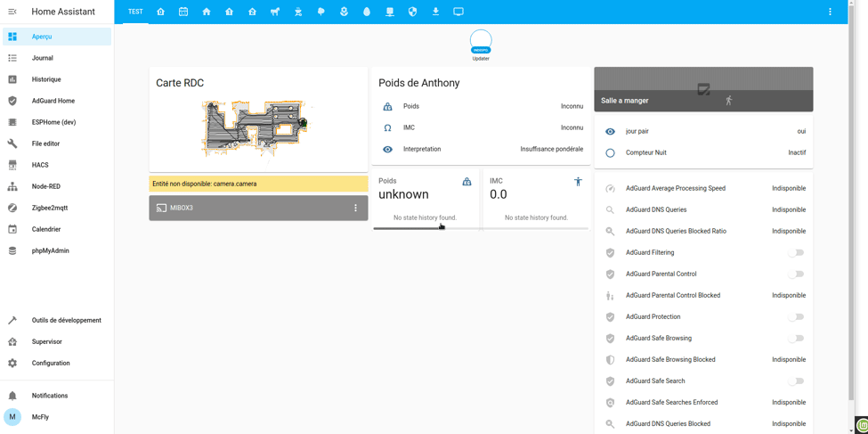
Task: Click the phpMyAdmin database icon
Action: [x=12, y=250]
